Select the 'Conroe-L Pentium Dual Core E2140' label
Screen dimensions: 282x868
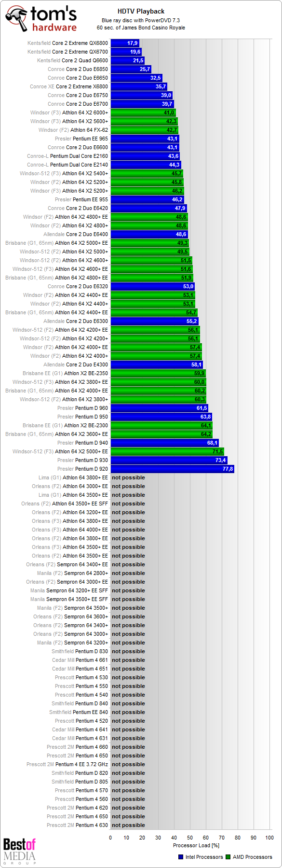tap(67, 165)
